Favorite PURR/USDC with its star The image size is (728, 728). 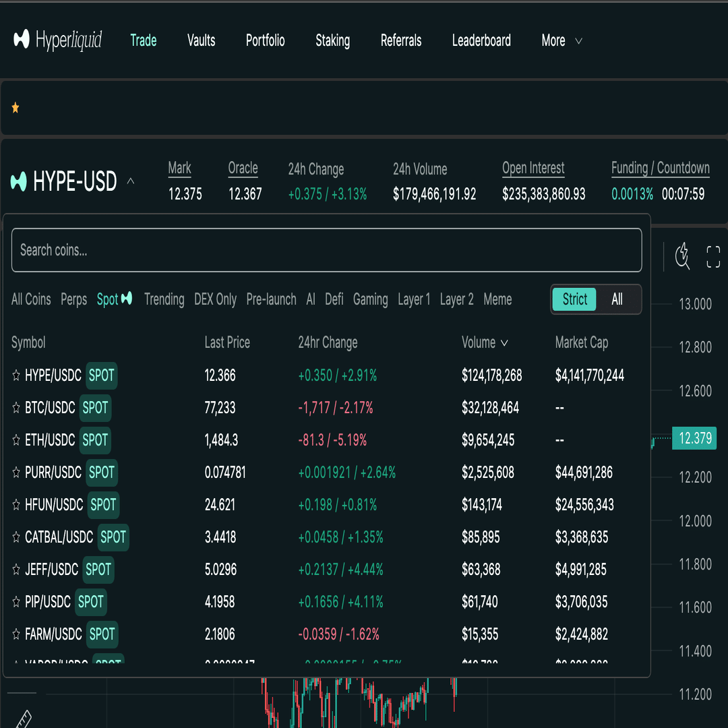16,472
